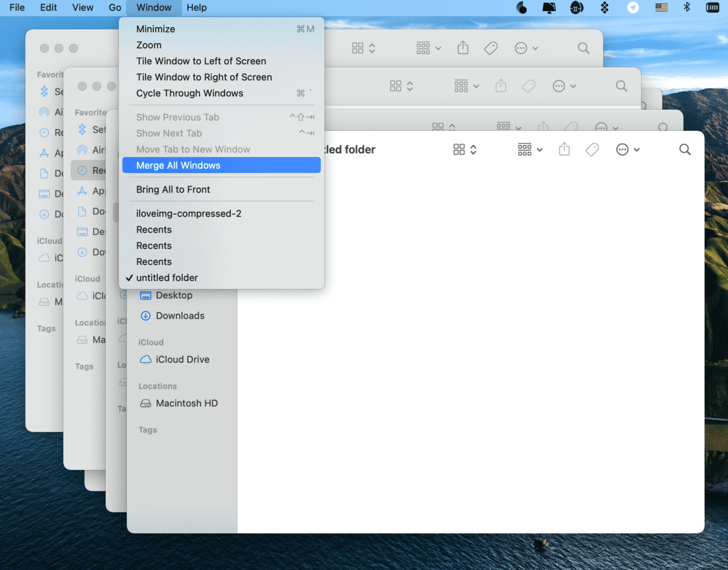This screenshot has height=570, width=728.
Task: Expand group-by chevron in rearmost Finder window
Action: [438, 48]
